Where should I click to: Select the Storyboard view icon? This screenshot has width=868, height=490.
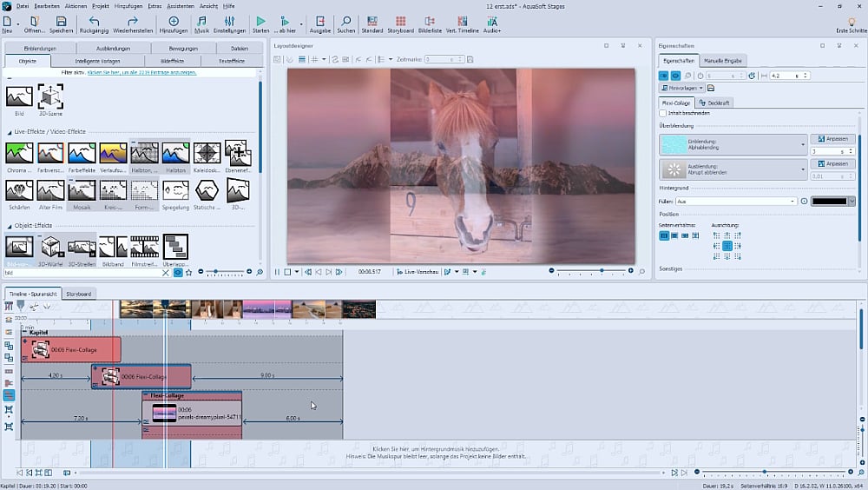(x=399, y=22)
